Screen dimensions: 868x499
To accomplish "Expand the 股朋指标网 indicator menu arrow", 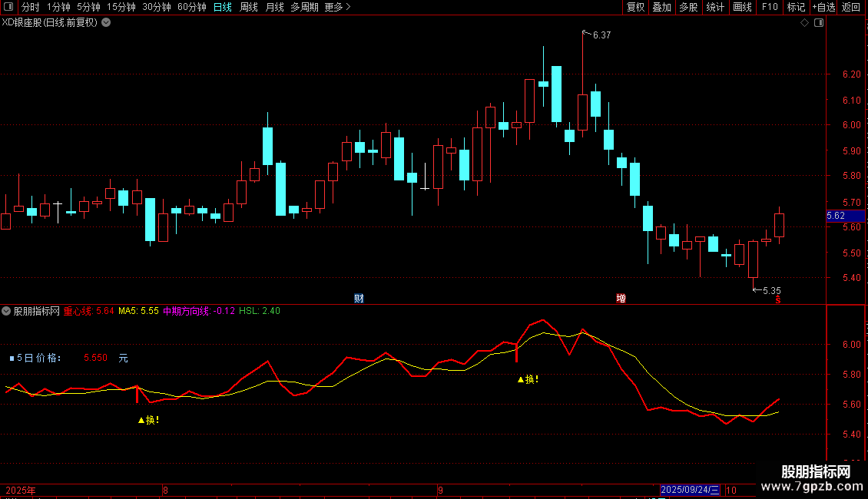I will [x=6, y=312].
